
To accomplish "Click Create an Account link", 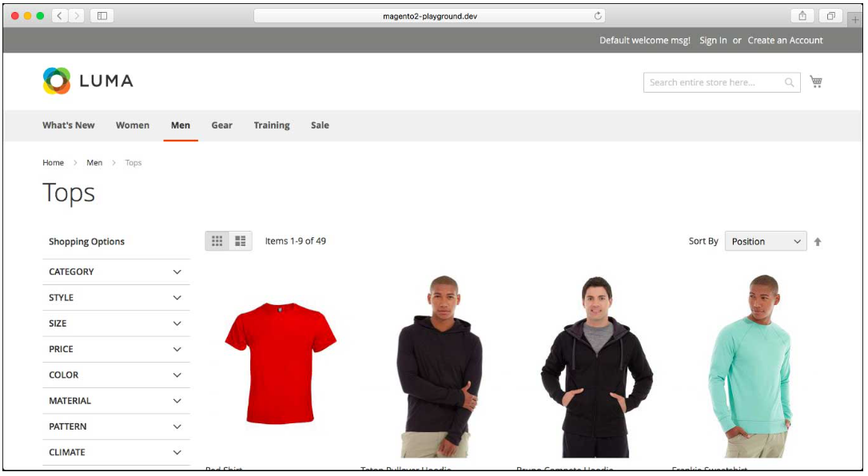I will click(x=785, y=41).
